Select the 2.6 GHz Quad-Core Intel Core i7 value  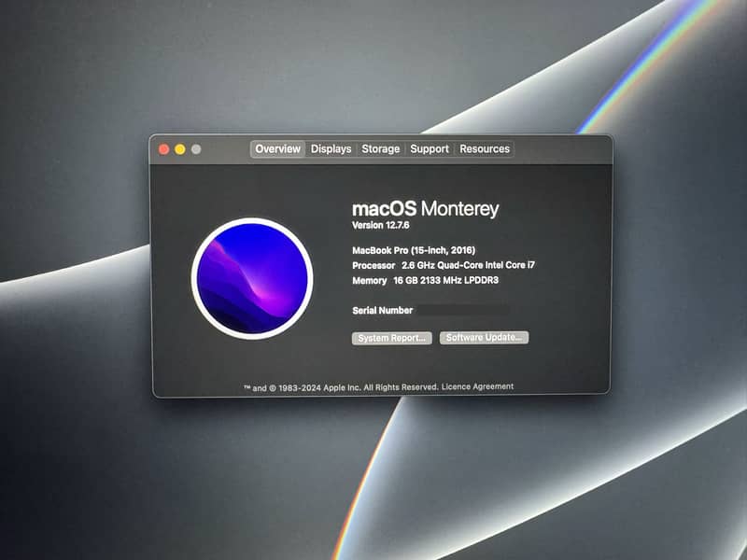469,265
